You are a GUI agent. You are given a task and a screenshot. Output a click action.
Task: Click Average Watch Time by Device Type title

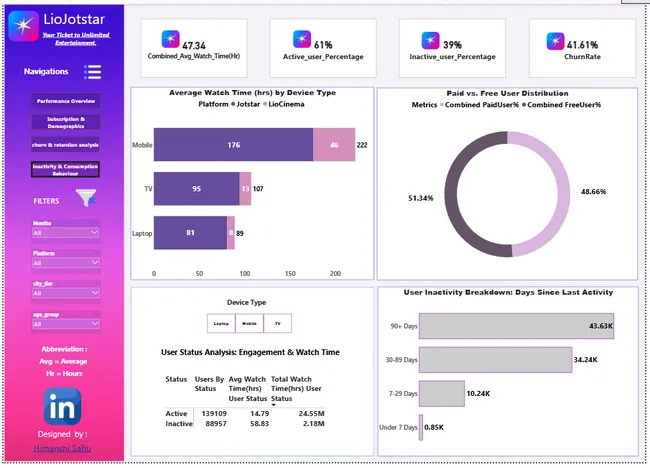252,93
